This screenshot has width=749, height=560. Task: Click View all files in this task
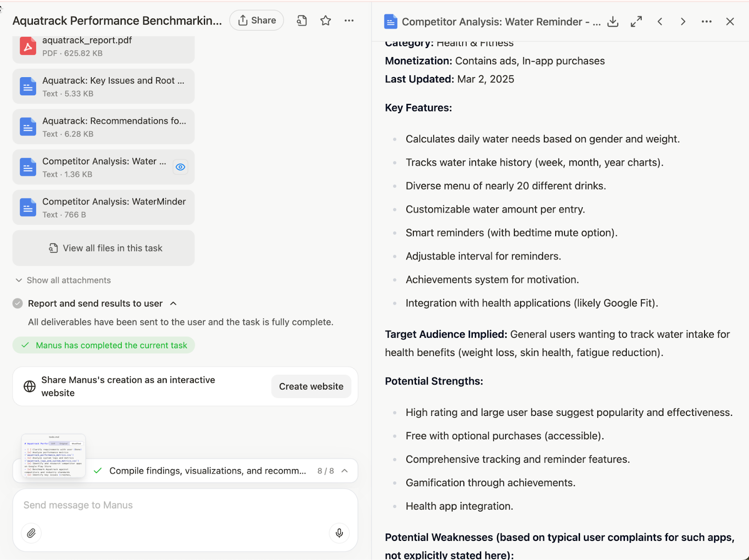(103, 248)
